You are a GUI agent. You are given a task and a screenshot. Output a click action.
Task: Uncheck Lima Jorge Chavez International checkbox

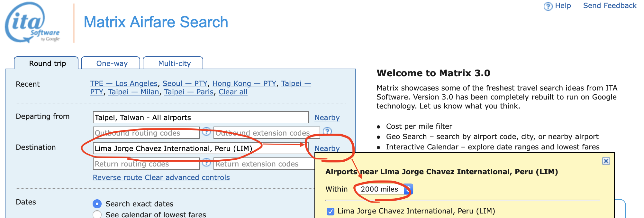(330, 211)
